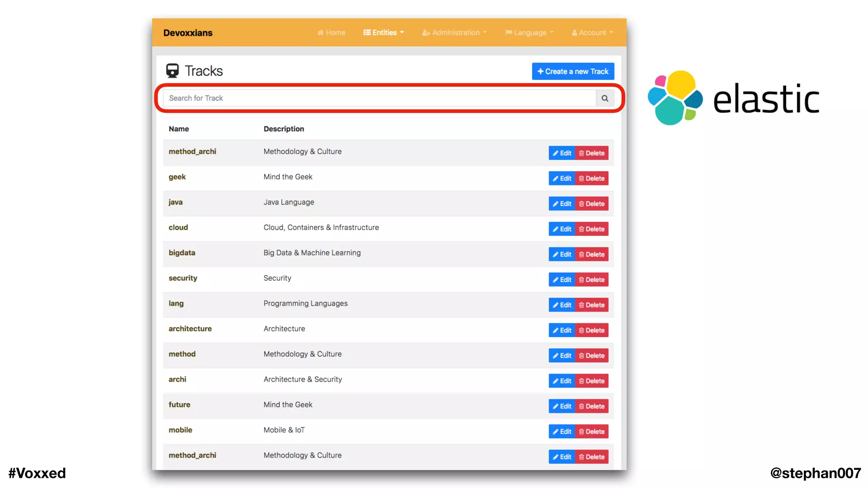Image resolution: width=868 pixels, height=488 pixels.
Task: Click Delete trash for java track
Action: 592,204
